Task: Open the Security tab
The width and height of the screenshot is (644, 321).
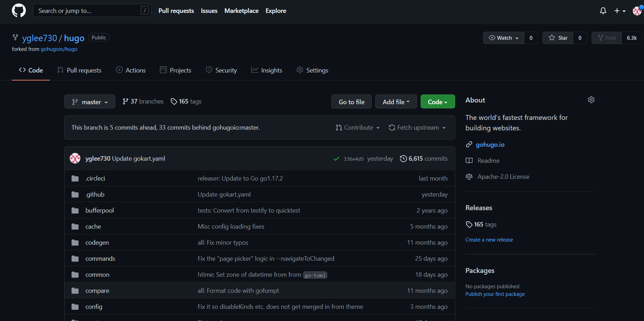Action: point(221,70)
